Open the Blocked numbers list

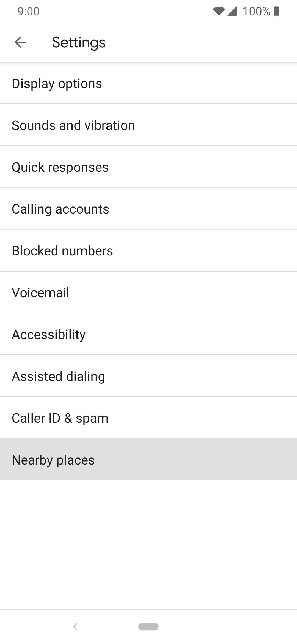point(148,251)
